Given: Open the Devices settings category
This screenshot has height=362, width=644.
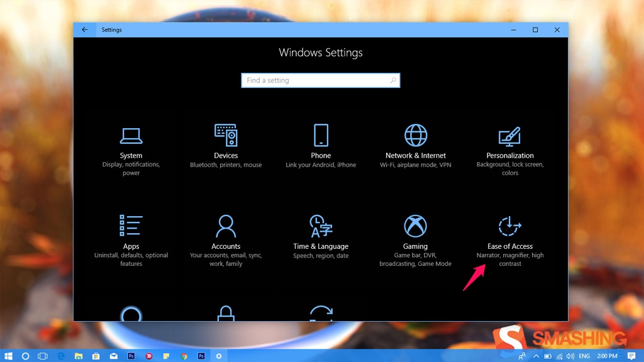Looking at the screenshot, I should coord(226,146).
